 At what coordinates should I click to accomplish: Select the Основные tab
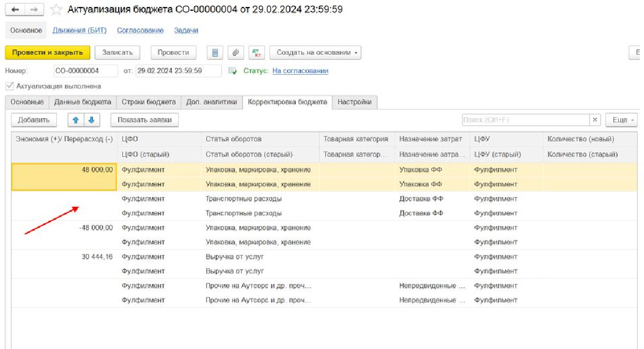[x=27, y=102]
